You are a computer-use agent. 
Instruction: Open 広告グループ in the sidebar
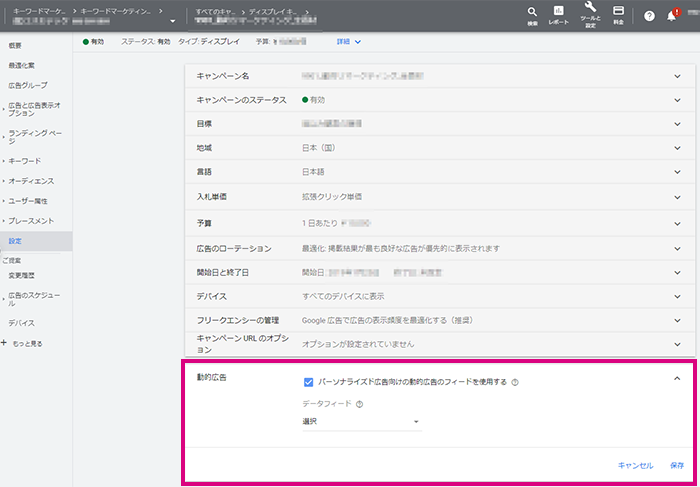(28, 85)
